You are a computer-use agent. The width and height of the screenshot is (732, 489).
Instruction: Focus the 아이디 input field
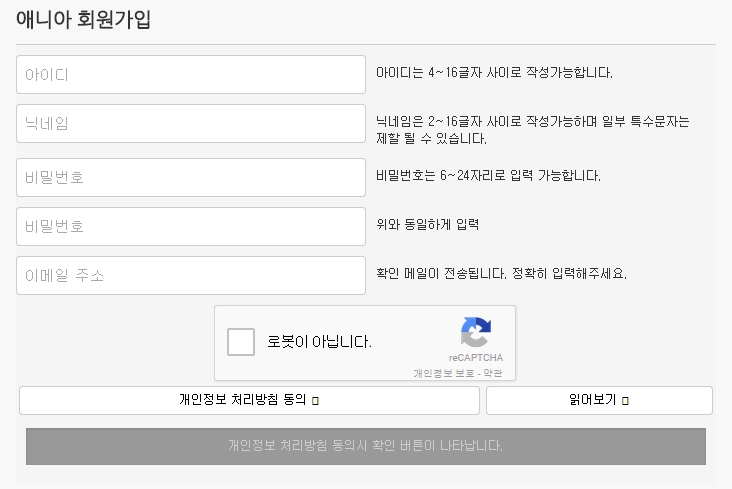click(191, 74)
